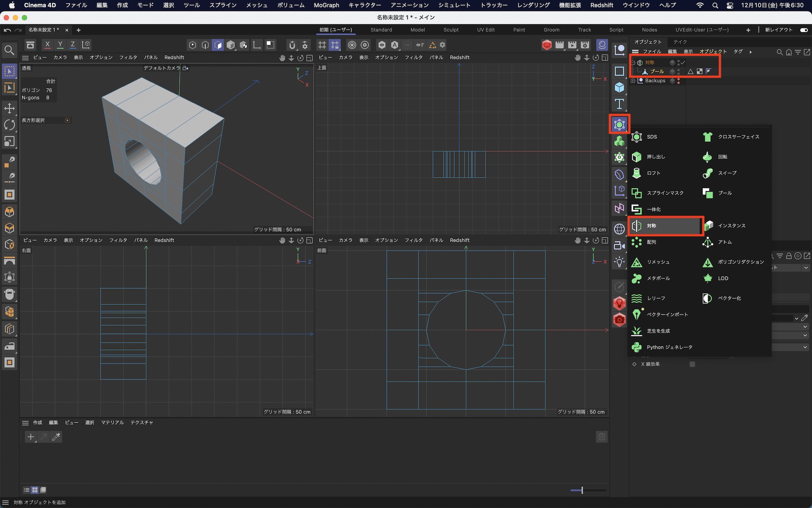Add a ロフト (Loft) object
Viewport: 812px width, 508px height.
(x=653, y=173)
